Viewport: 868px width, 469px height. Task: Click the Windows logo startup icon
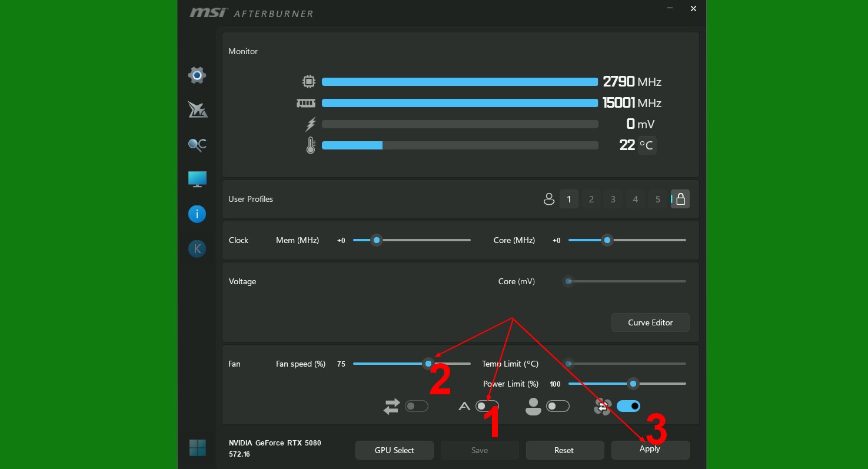coord(198,448)
